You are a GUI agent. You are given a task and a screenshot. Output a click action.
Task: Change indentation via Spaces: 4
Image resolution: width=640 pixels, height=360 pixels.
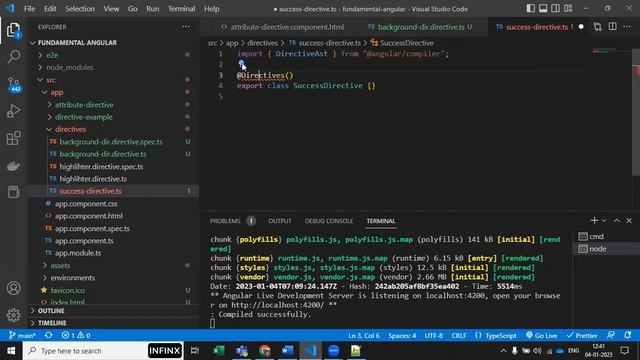click(x=402, y=336)
